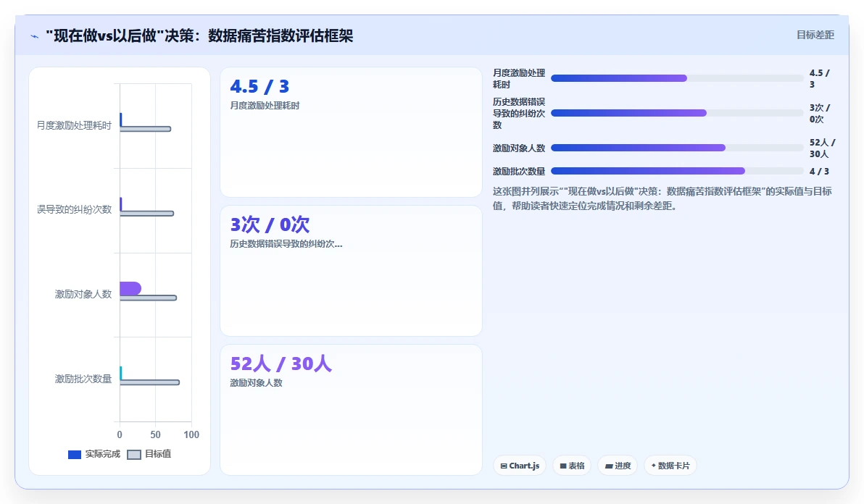Click the gray target bar for 激励批次数量
Viewport: 864px width, 504px height.
point(150,382)
